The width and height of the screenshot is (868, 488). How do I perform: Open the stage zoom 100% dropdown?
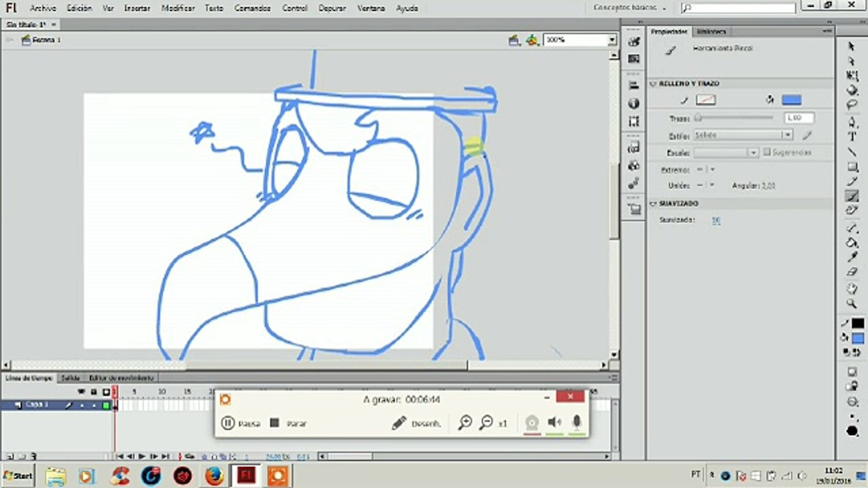tap(612, 40)
